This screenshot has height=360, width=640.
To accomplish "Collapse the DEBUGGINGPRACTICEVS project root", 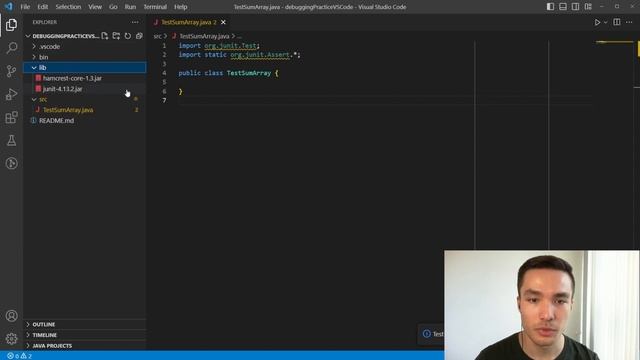I will click(x=62, y=36).
